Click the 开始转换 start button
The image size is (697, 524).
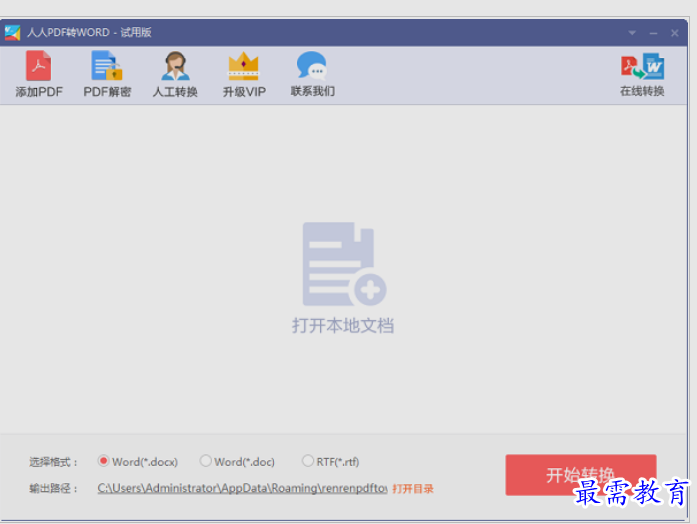(x=581, y=475)
